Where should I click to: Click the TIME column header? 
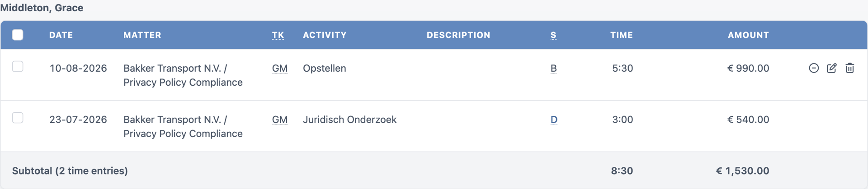[x=622, y=35]
